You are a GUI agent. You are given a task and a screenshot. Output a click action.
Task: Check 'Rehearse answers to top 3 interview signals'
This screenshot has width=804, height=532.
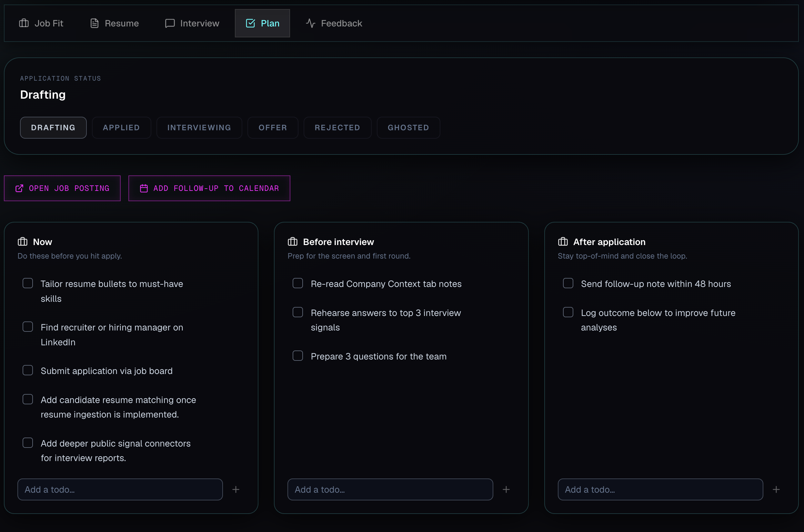click(x=298, y=312)
